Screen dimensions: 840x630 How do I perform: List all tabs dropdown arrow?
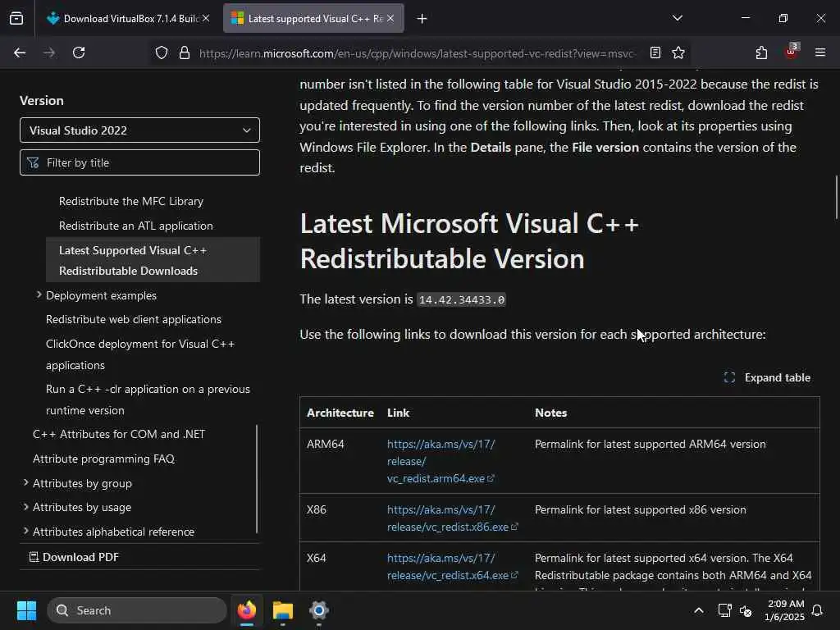pos(677,18)
